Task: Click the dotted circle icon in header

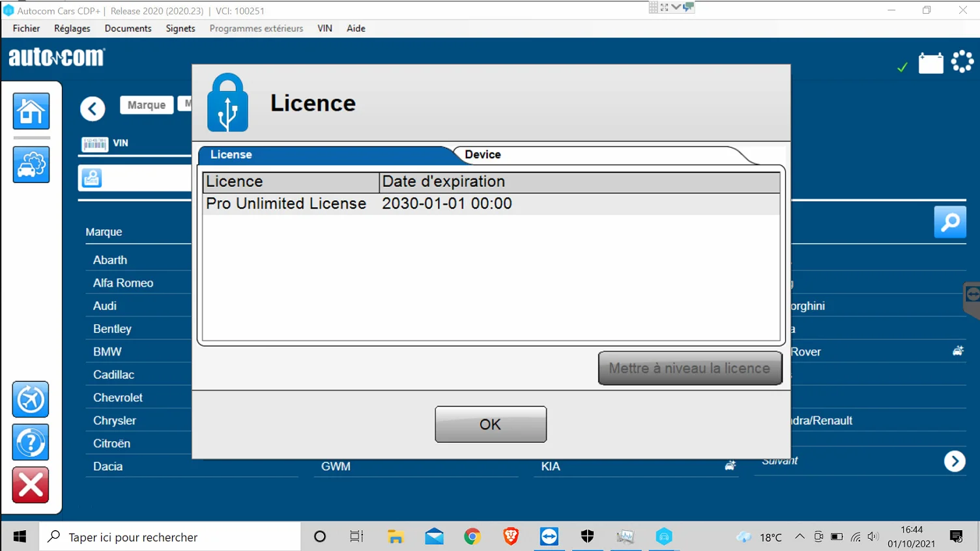Action: pos(962,62)
